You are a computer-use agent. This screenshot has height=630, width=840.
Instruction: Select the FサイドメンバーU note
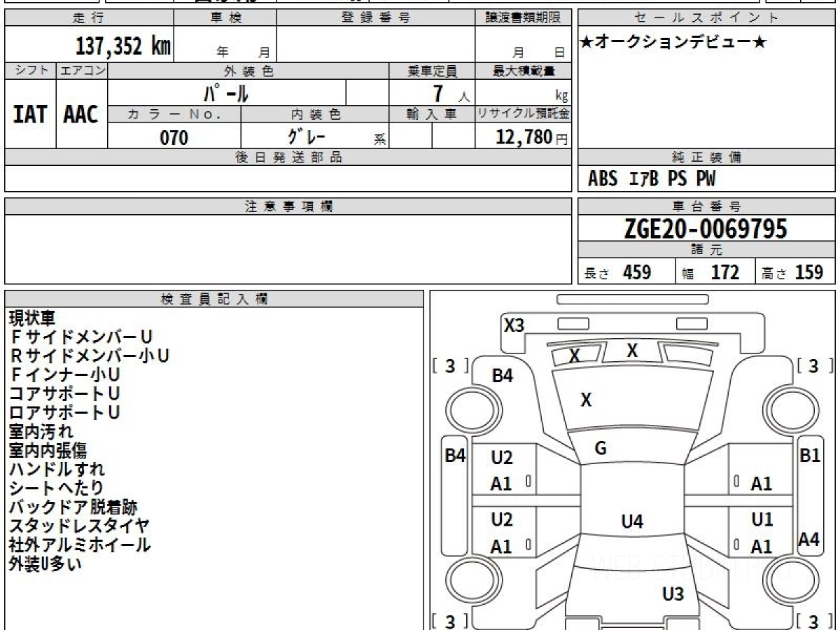click(x=81, y=337)
